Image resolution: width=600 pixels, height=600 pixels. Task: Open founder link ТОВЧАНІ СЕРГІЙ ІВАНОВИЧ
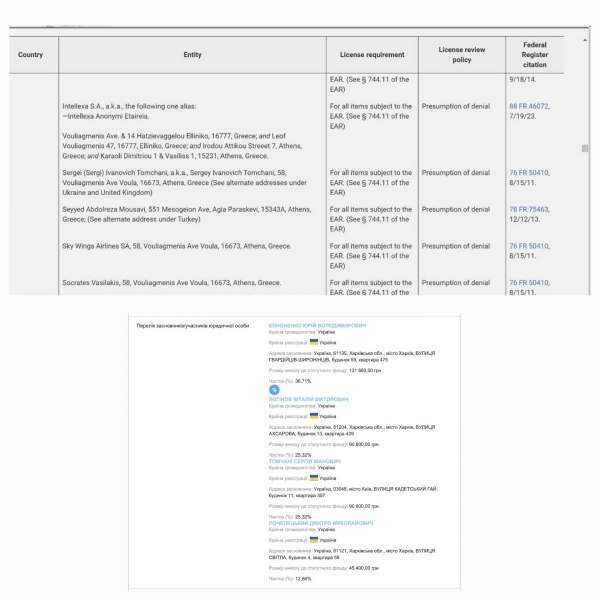(305, 461)
